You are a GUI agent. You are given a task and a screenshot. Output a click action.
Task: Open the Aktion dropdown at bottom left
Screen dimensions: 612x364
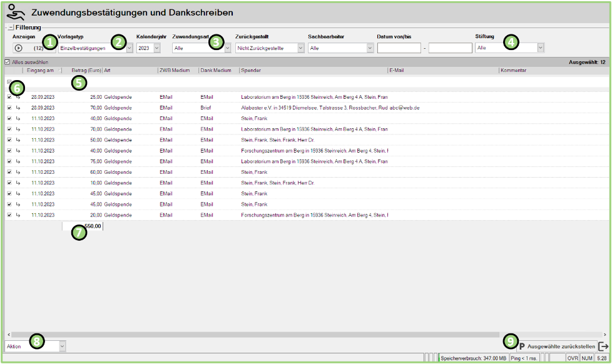(x=62, y=345)
